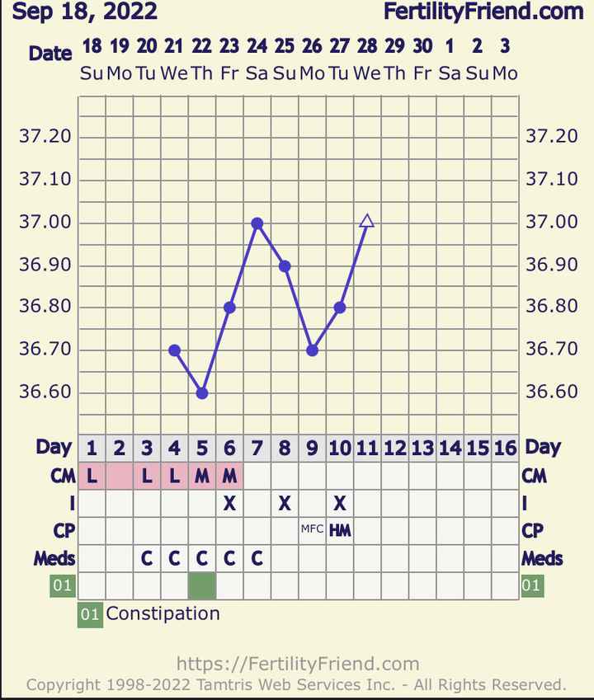The image size is (594, 700).
Task: Click the X marker in day 6 column
Action: [x=229, y=503]
